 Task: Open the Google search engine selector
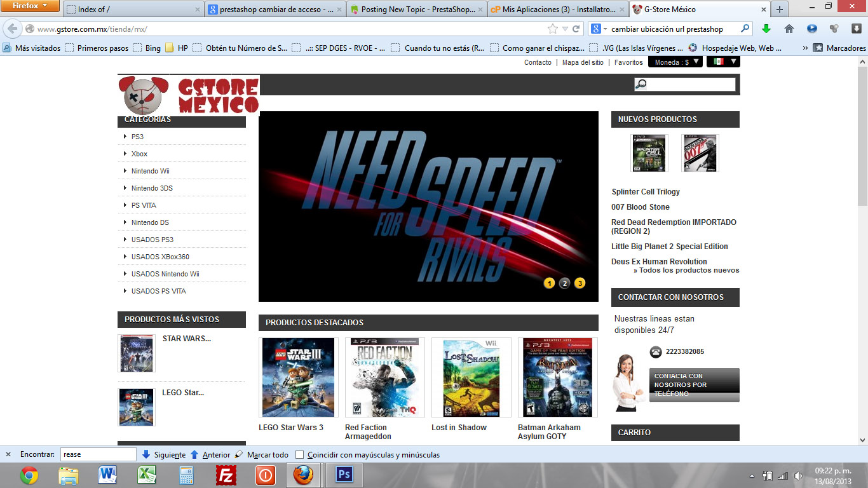599,29
